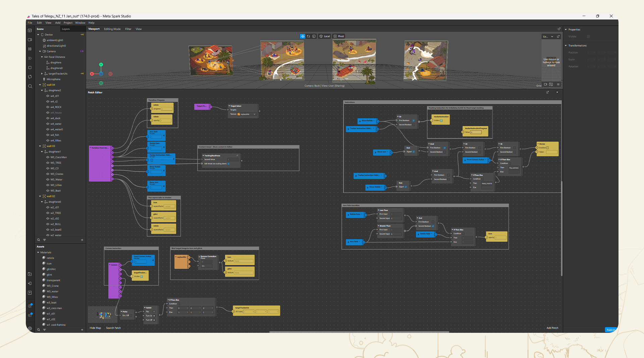This screenshot has width=644, height=358.
Task: Toggle hidden checkbox on trackerInstruction patch
Action: pos(441,121)
